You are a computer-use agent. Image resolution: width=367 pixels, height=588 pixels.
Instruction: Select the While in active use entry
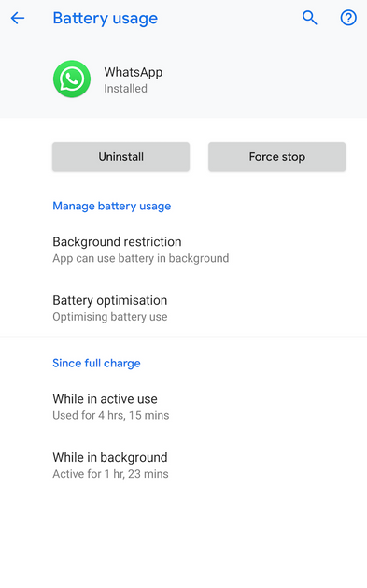[x=183, y=407]
